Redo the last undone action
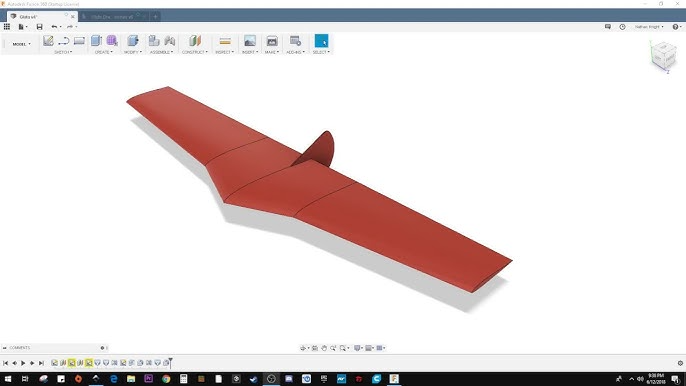686x386 pixels. 70,27
